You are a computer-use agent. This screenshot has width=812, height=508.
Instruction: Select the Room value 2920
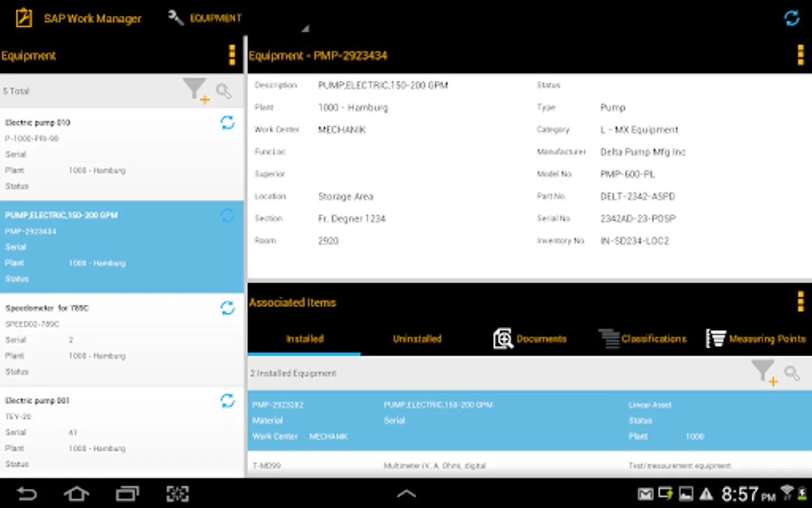pos(328,241)
